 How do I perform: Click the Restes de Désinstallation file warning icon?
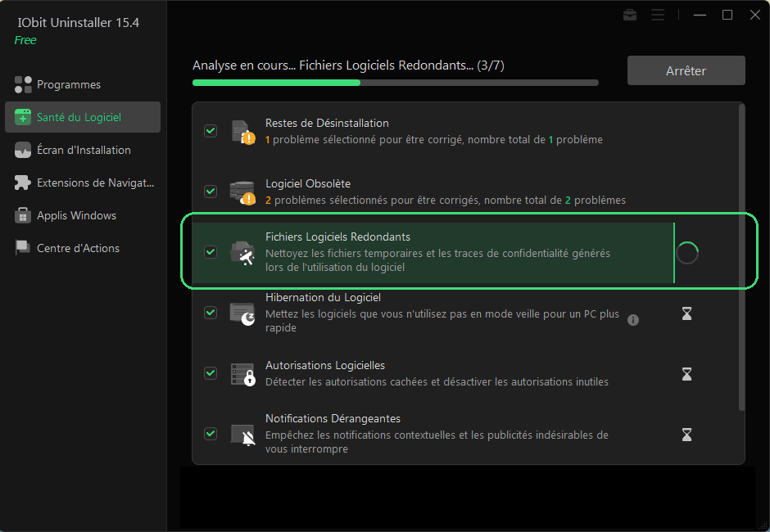tap(243, 132)
